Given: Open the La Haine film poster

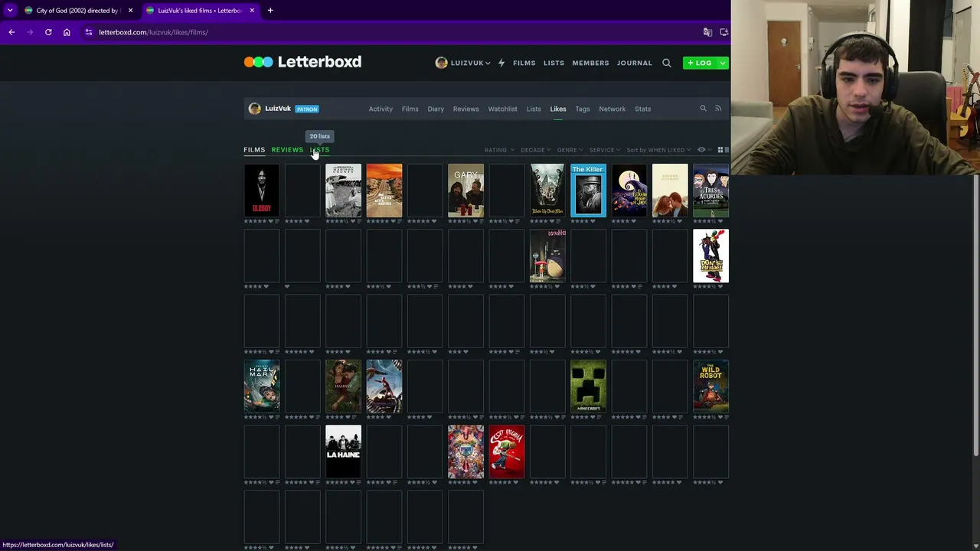Looking at the screenshot, I should click(x=343, y=452).
